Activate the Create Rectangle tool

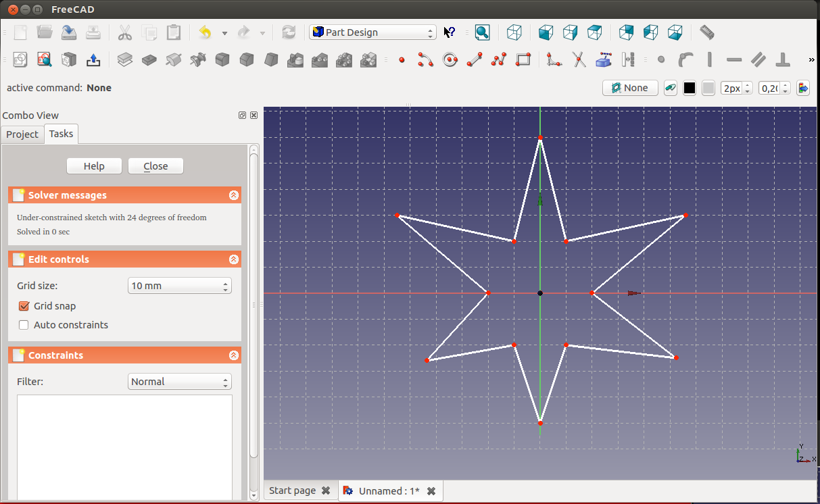point(523,60)
